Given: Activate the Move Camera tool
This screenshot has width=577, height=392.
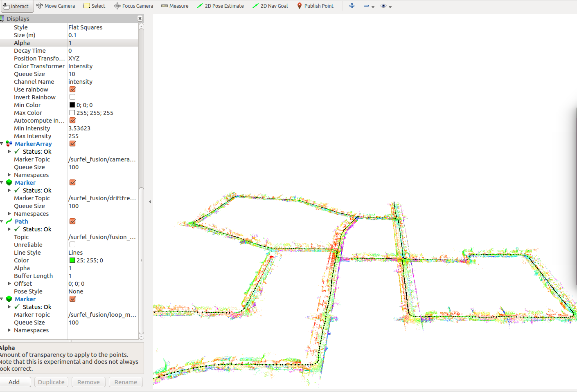Looking at the screenshot, I should coord(56,6).
